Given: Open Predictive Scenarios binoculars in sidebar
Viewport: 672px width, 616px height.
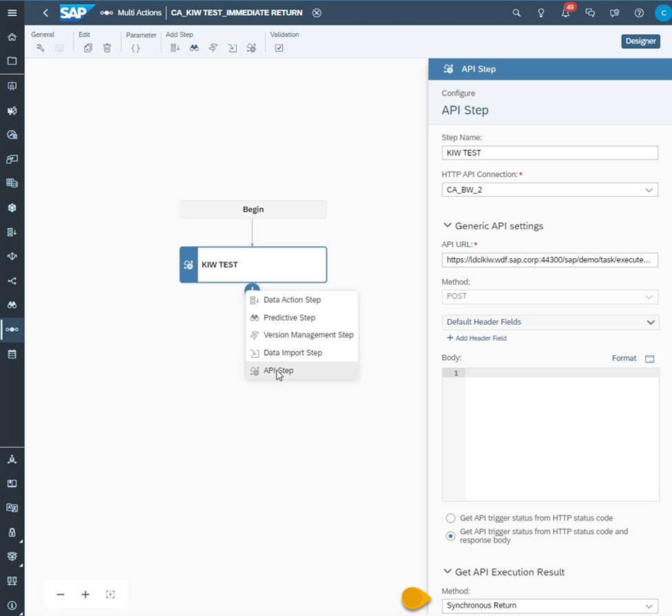Looking at the screenshot, I should [12, 305].
